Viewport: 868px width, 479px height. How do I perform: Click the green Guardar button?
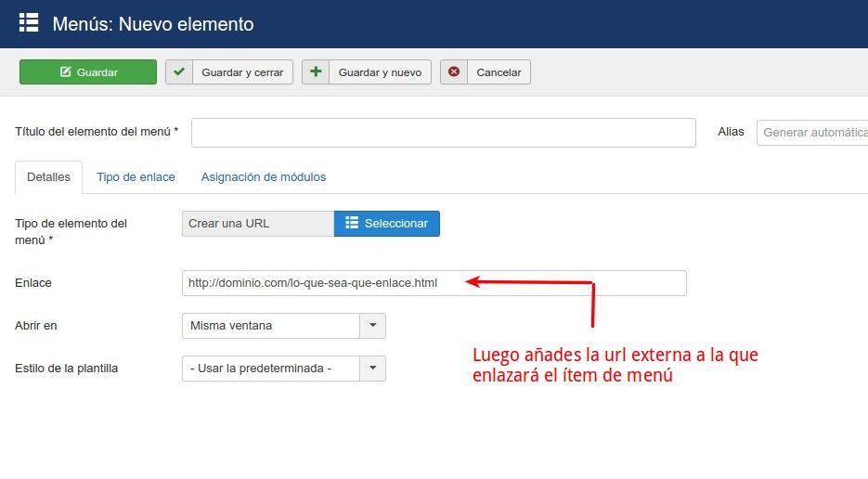tap(88, 72)
